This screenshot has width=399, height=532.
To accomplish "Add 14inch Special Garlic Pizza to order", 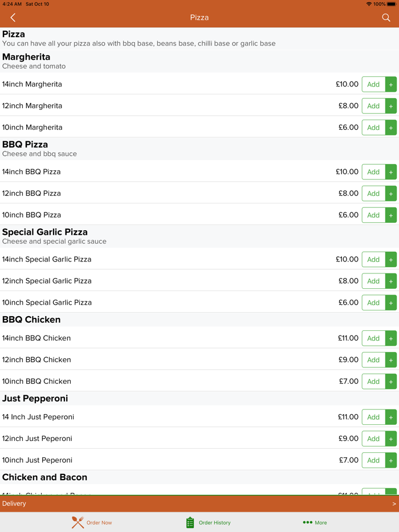I will click(x=373, y=260).
